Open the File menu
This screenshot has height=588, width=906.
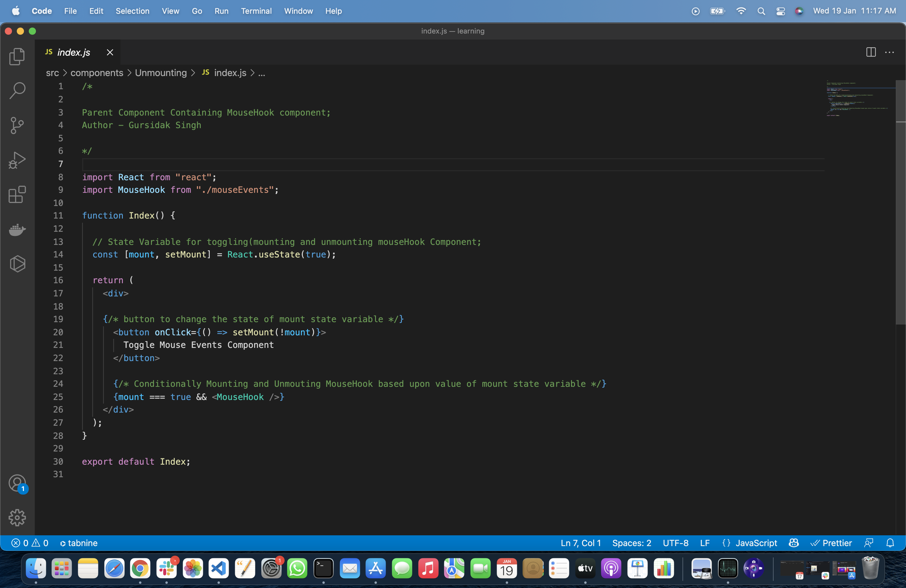70,11
